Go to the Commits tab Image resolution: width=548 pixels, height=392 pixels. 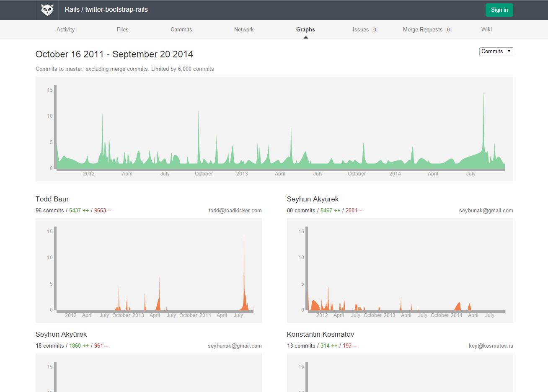(181, 29)
